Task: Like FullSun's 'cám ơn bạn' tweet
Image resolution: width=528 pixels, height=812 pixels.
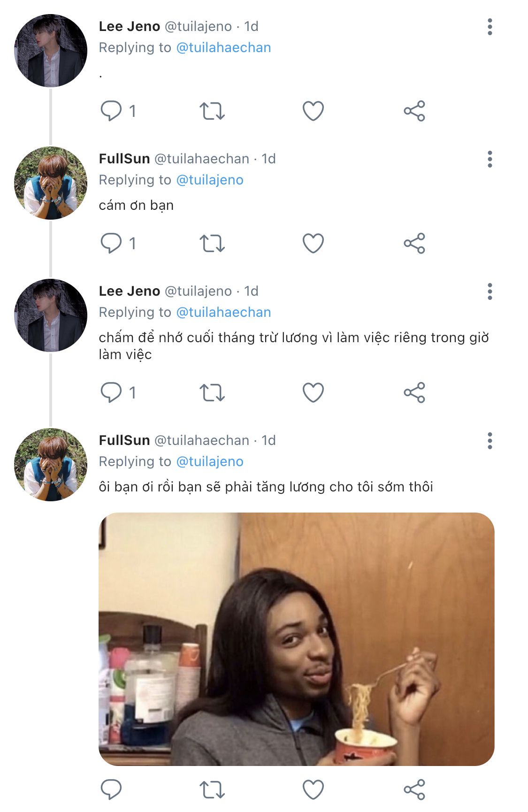Action: click(313, 244)
